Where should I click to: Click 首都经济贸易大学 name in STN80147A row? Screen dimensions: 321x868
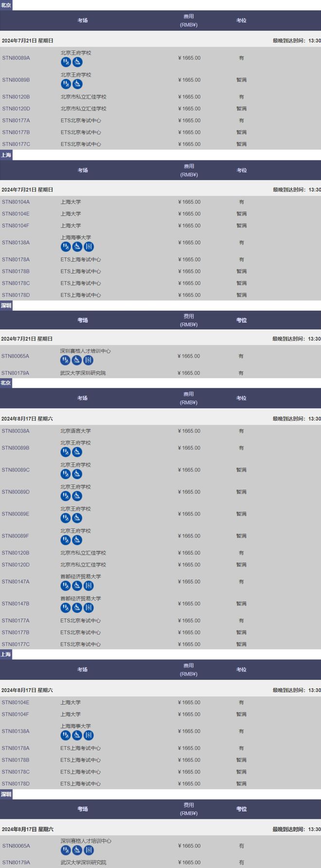81,576
